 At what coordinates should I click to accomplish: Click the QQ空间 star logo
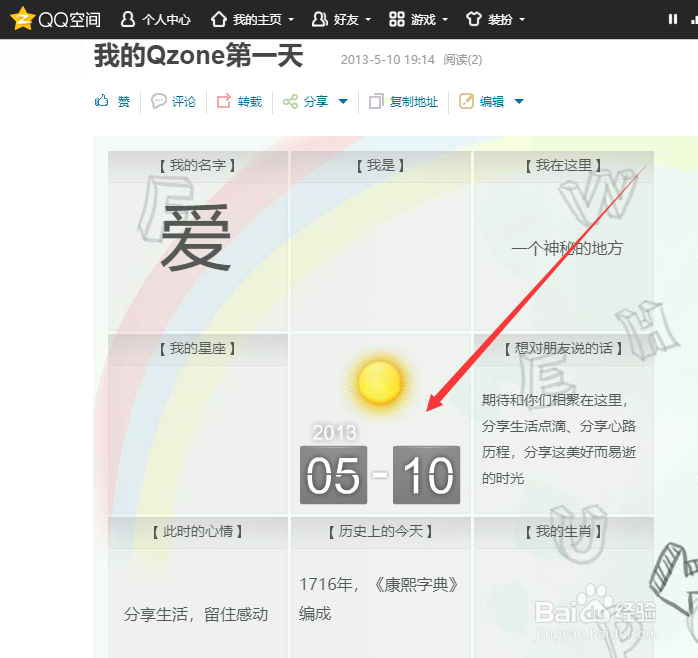[x=22, y=19]
